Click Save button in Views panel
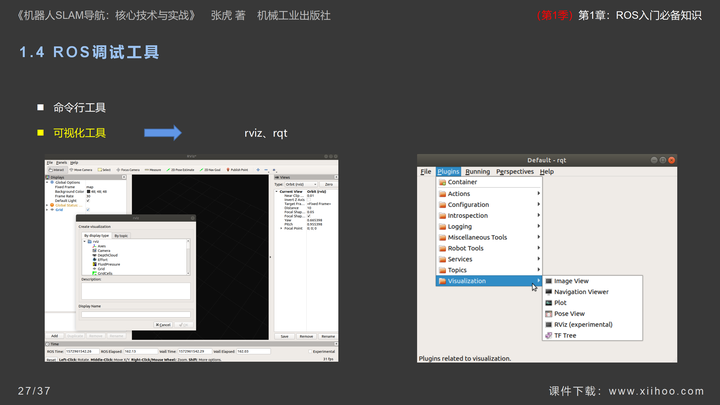 pyautogui.click(x=284, y=336)
